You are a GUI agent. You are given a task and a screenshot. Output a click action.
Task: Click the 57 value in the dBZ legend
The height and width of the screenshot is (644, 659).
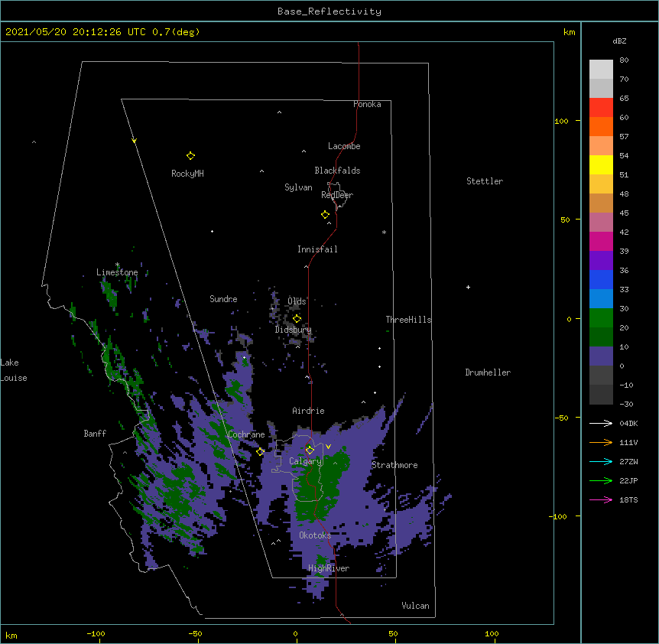(624, 137)
